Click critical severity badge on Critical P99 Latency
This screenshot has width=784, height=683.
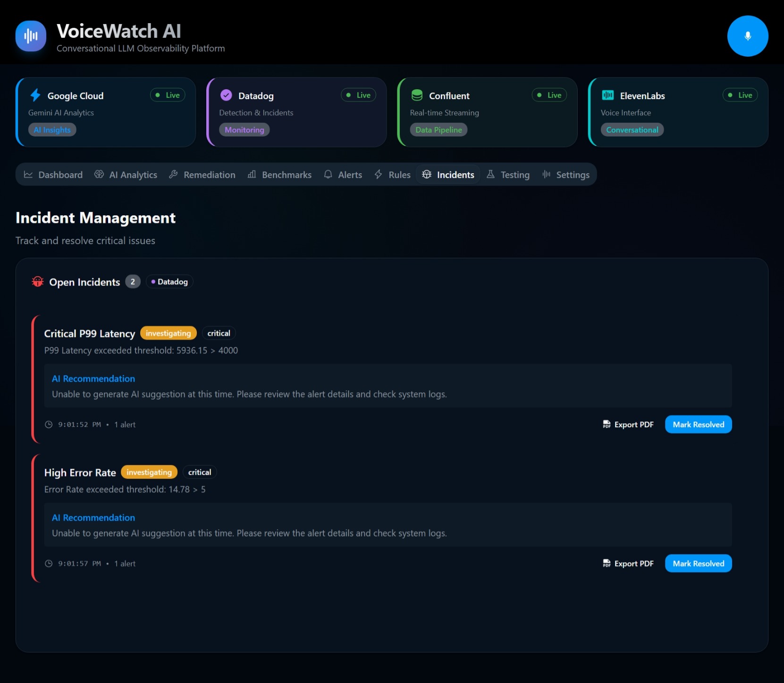(219, 333)
